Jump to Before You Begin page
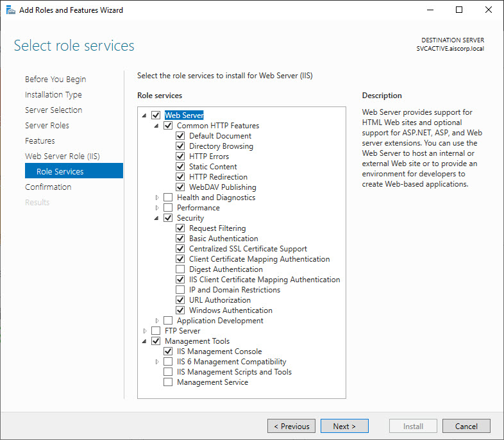The height and width of the screenshot is (440, 504). click(x=55, y=80)
